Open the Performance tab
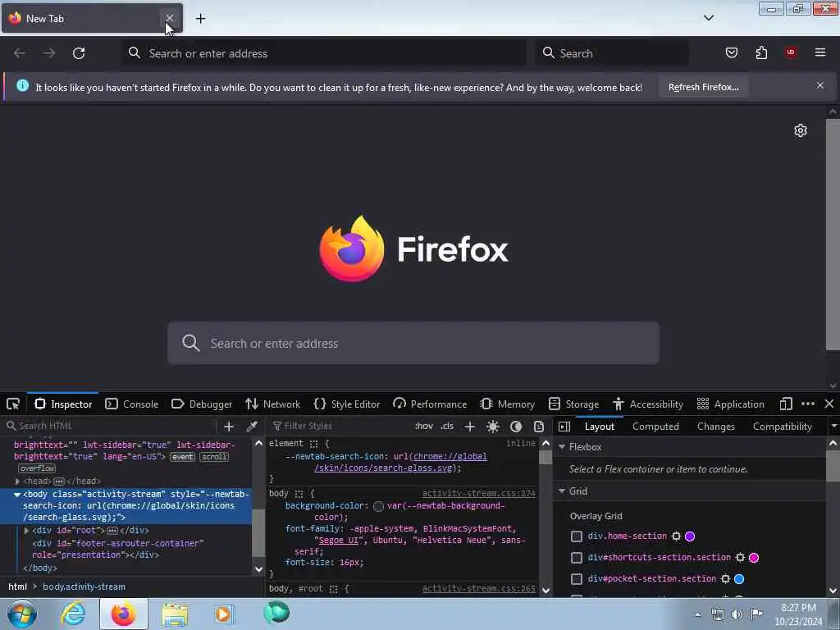840x630 pixels. coord(430,404)
